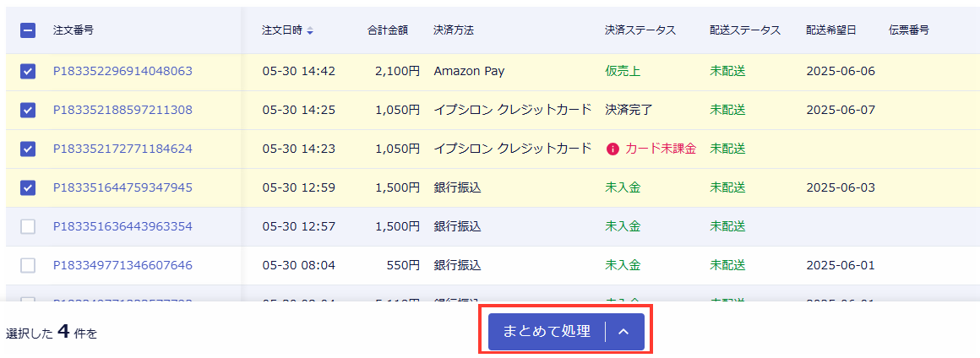Viewport: 980px width, 358px height.
Task: Click 銀行振込 in the 08:04 row
Action: pyautogui.click(x=458, y=265)
